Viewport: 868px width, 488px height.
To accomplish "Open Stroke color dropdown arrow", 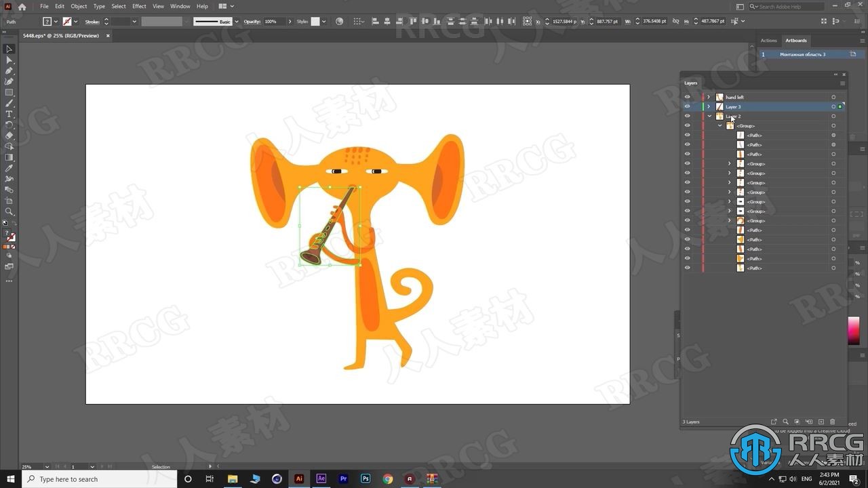I will click(75, 22).
